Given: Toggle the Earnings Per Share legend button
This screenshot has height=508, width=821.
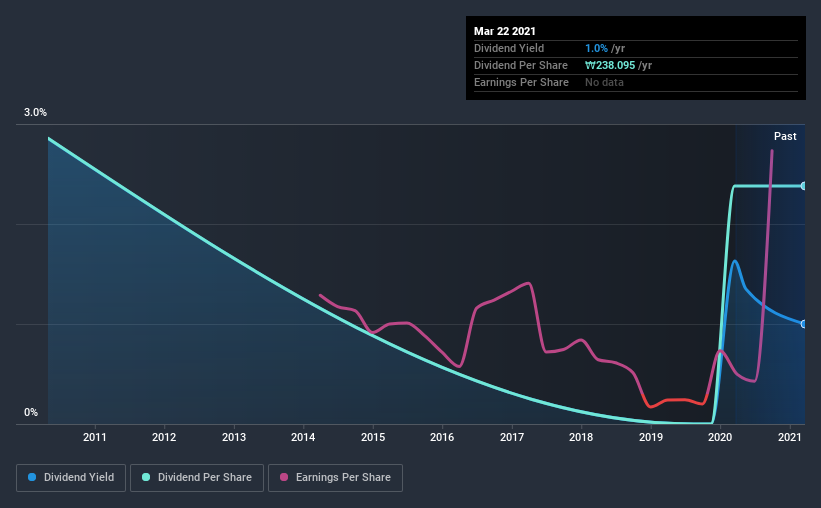Looking at the screenshot, I should [336, 478].
